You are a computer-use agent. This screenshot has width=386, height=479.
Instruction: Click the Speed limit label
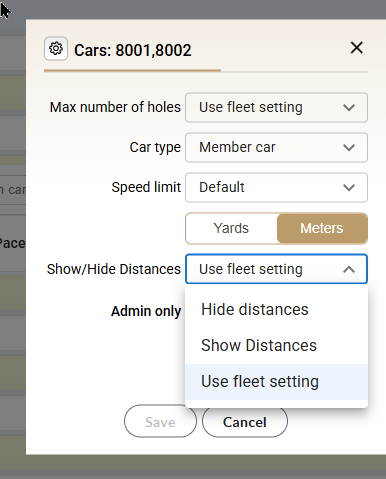tap(146, 187)
